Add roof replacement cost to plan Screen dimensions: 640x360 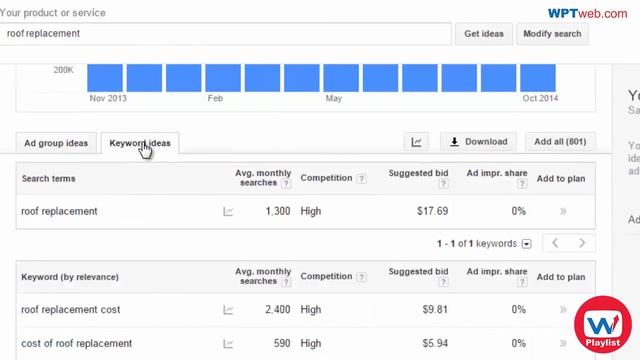[x=563, y=309]
